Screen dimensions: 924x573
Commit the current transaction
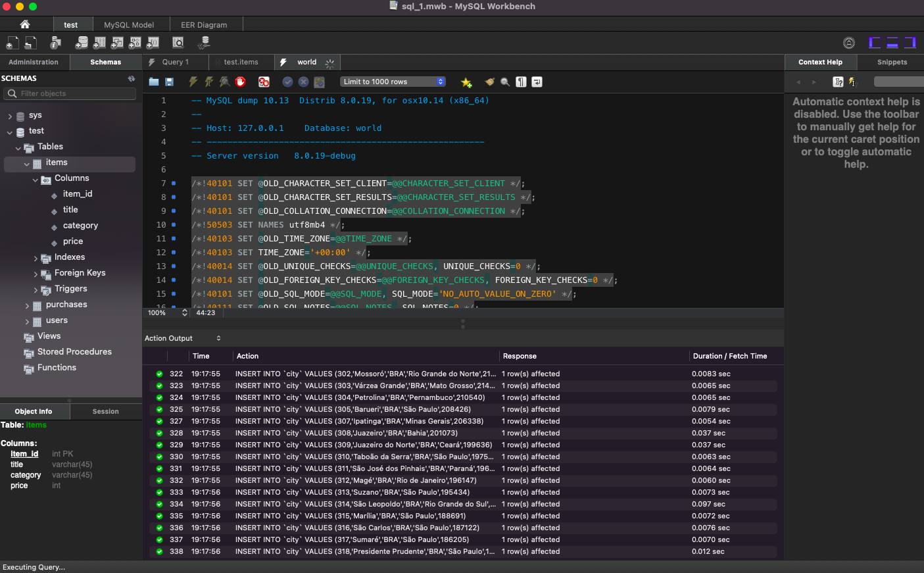click(287, 82)
